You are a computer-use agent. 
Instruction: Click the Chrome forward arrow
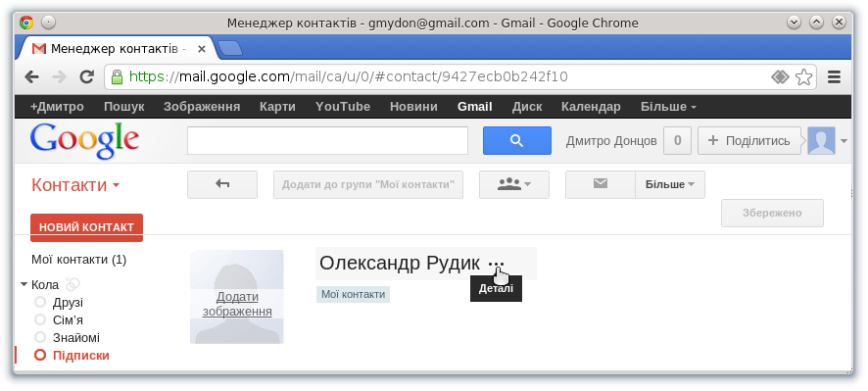[59, 76]
